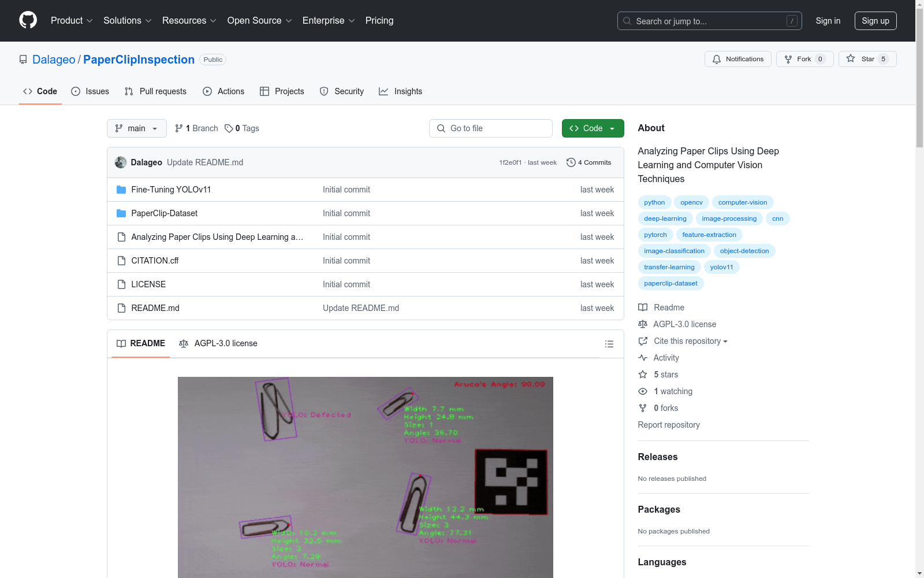
Task: Open the Dalageo owner link
Action: [x=54, y=60]
